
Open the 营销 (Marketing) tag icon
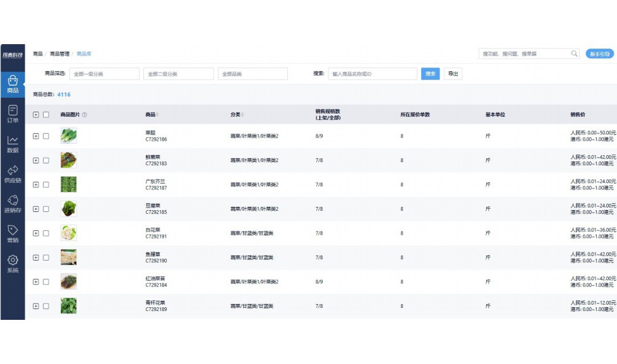coord(13,233)
